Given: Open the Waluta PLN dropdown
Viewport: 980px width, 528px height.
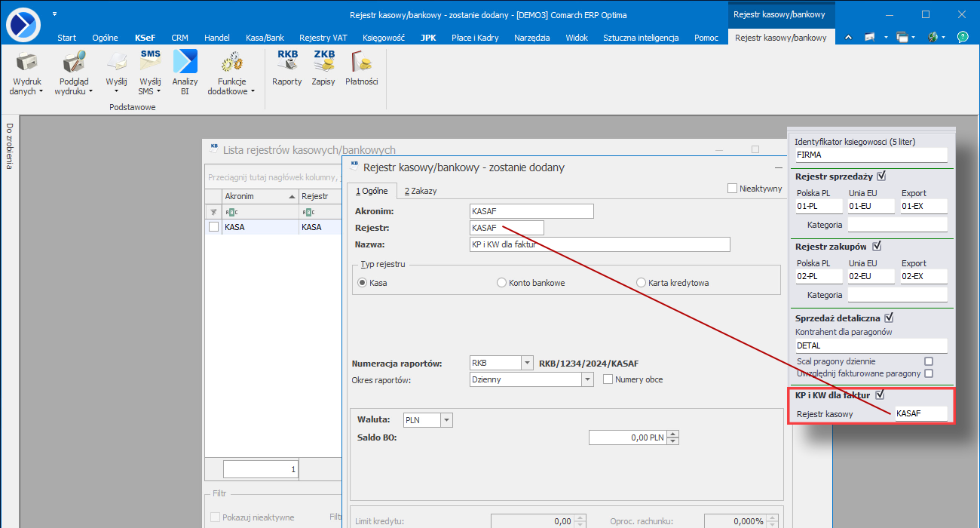Looking at the screenshot, I should [x=446, y=420].
